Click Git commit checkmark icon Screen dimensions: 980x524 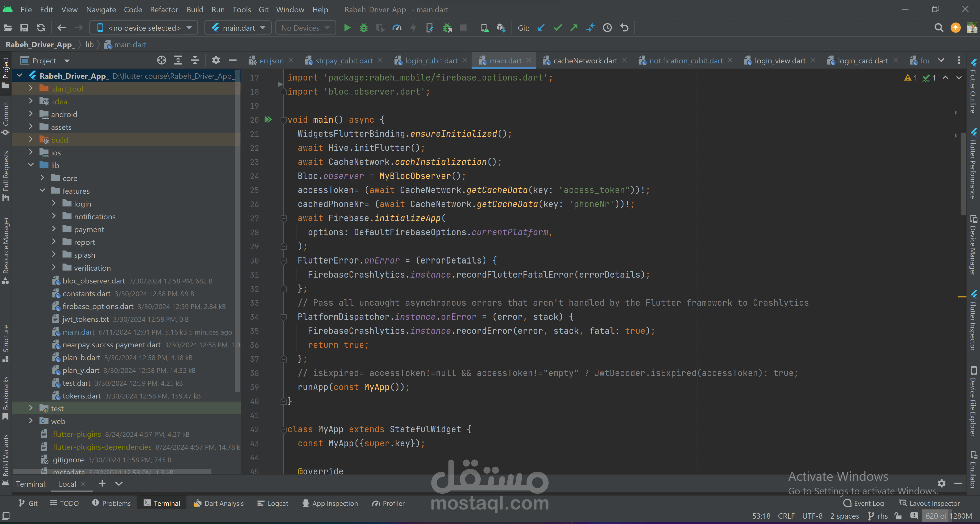(x=557, y=28)
